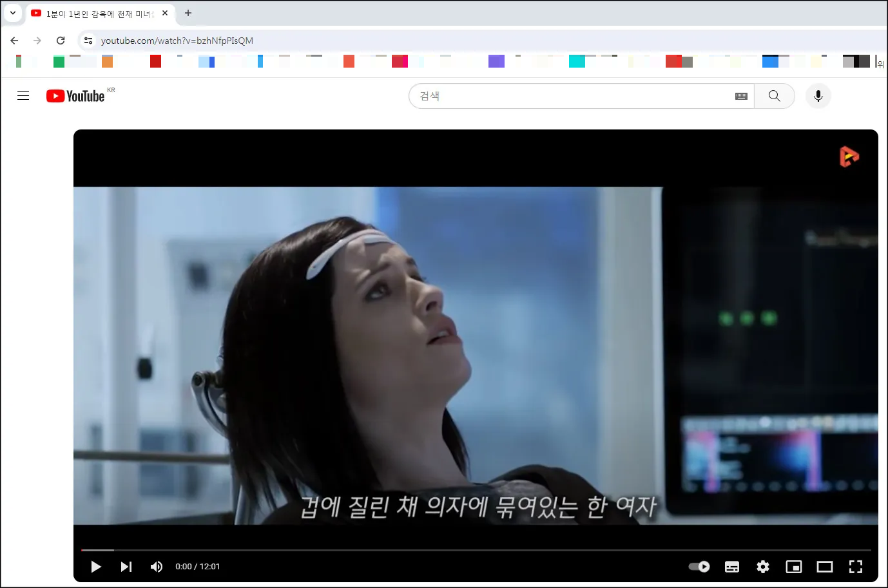
Task: Click the channel watermark in video corner
Action: [849, 156]
